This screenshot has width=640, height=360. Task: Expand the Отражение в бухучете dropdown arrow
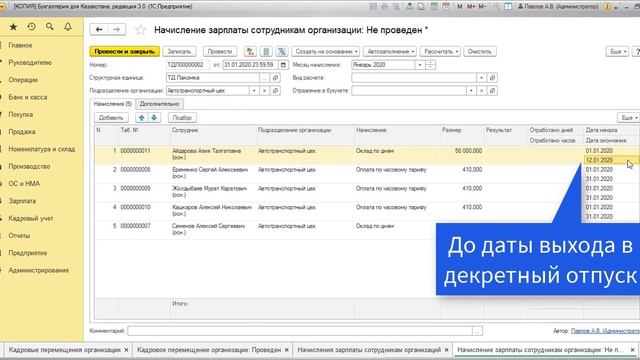pyautogui.click(x=471, y=91)
